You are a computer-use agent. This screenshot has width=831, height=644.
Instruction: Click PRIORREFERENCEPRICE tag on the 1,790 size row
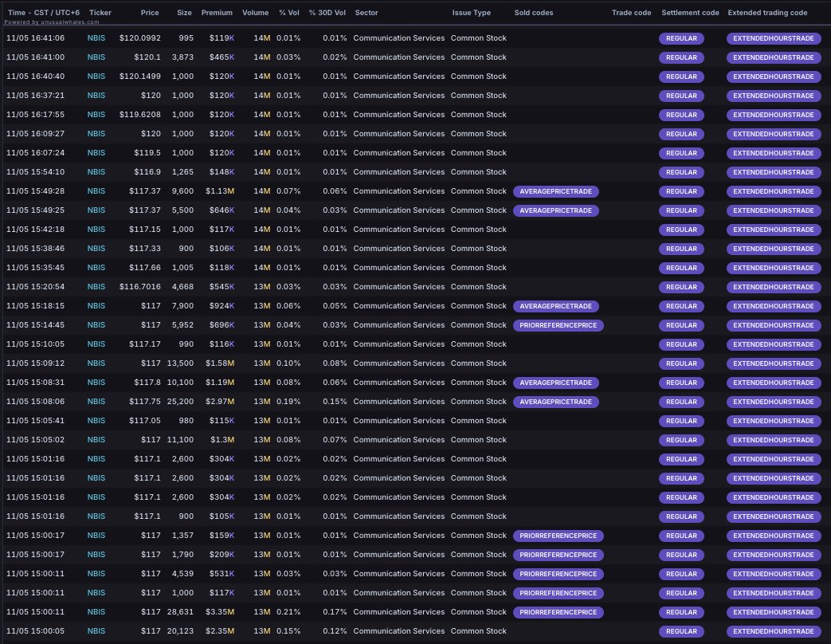558,555
